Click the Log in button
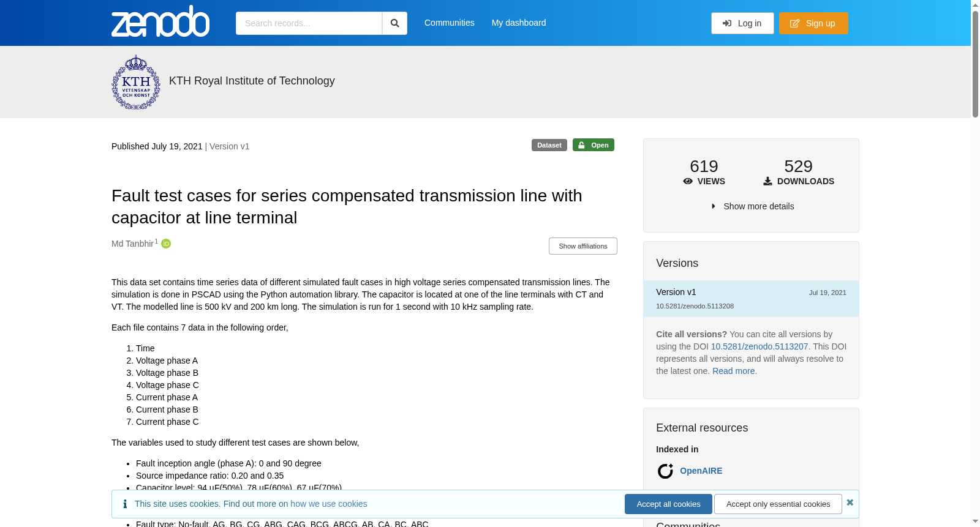980x527 pixels. [742, 23]
